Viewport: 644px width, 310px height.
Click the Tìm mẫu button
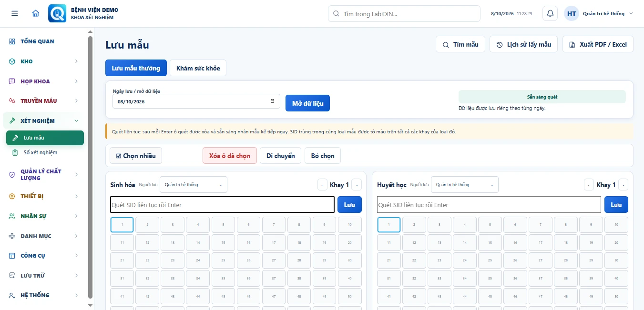point(460,44)
